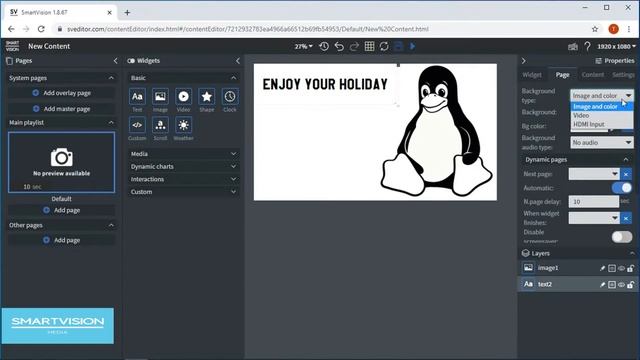Image resolution: width=640 pixels, height=360 pixels.
Task: Open the Background audio type dropdown
Action: 602,142
